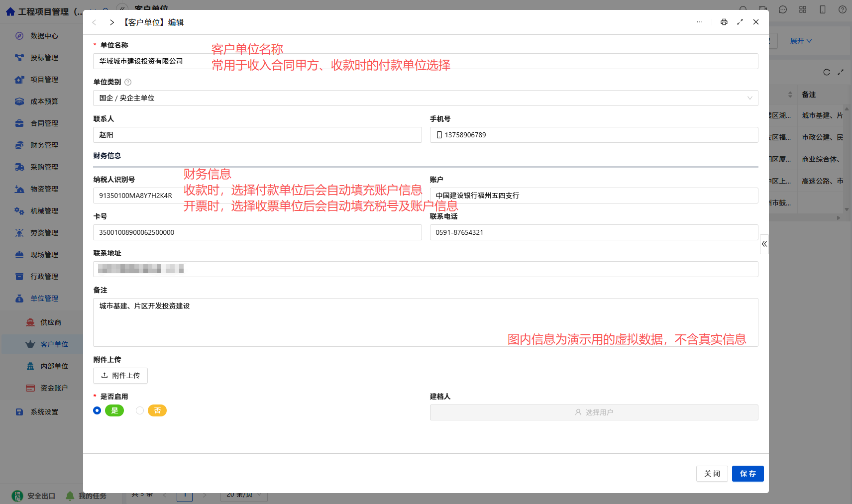Expand the 展开 filter toggle
852x504 pixels.
click(x=801, y=41)
